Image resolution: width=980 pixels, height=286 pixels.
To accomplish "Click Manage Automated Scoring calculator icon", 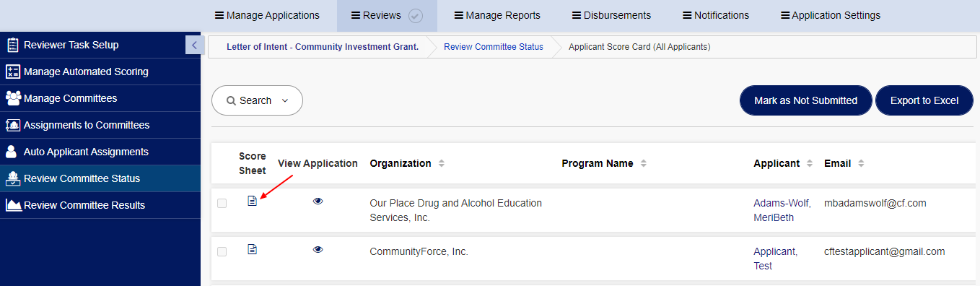I will (x=12, y=71).
